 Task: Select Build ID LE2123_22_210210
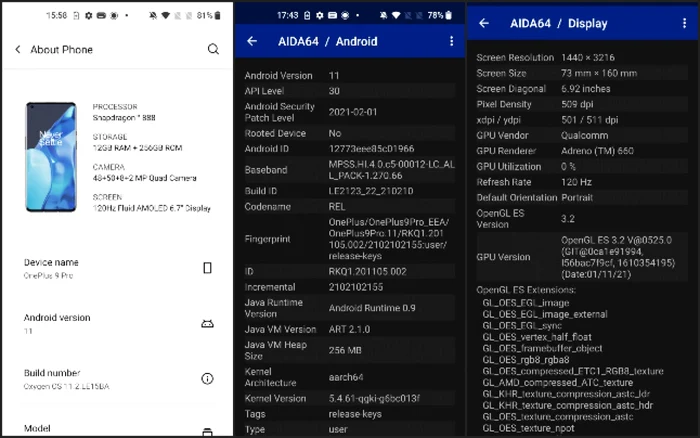pyautogui.click(x=371, y=191)
